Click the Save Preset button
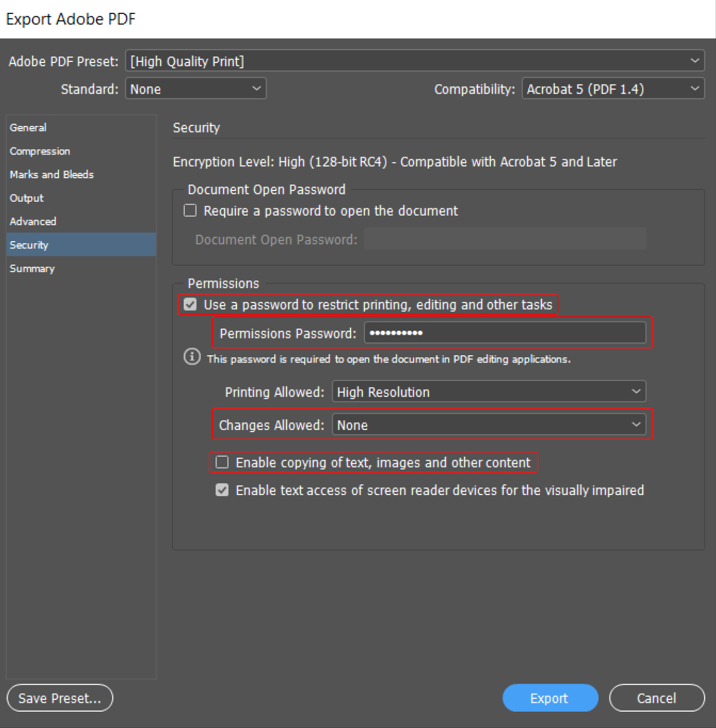Image resolution: width=716 pixels, height=728 pixels. click(60, 698)
